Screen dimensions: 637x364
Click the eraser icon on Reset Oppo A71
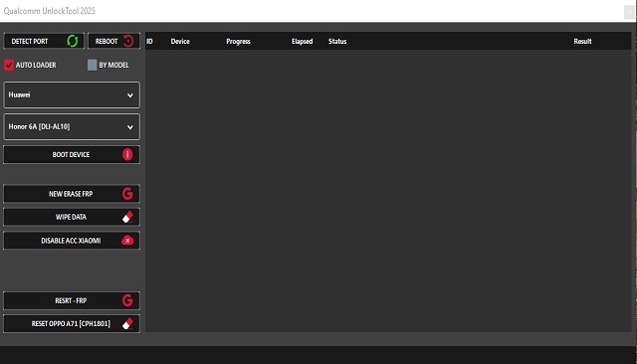click(127, 324)
